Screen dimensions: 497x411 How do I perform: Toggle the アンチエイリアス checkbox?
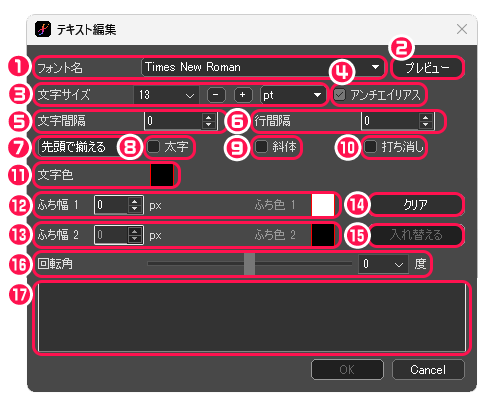click(339, 95)
